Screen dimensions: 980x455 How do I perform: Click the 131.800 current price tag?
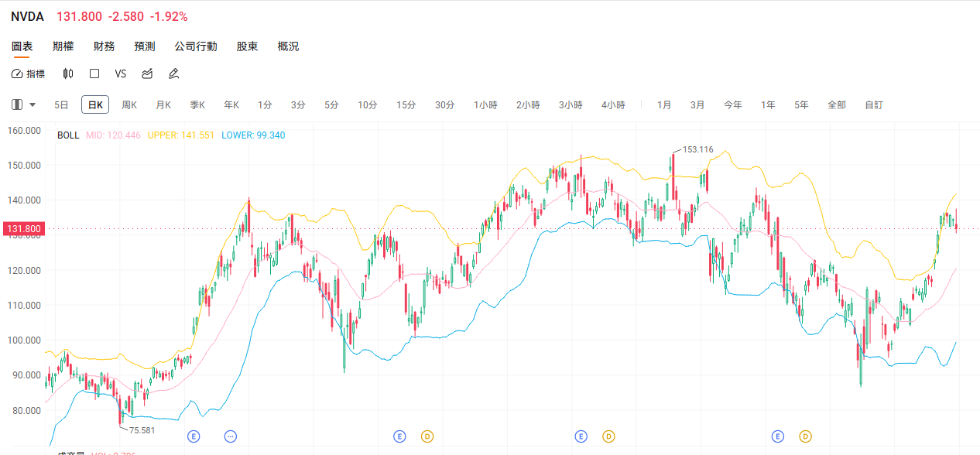23,228
